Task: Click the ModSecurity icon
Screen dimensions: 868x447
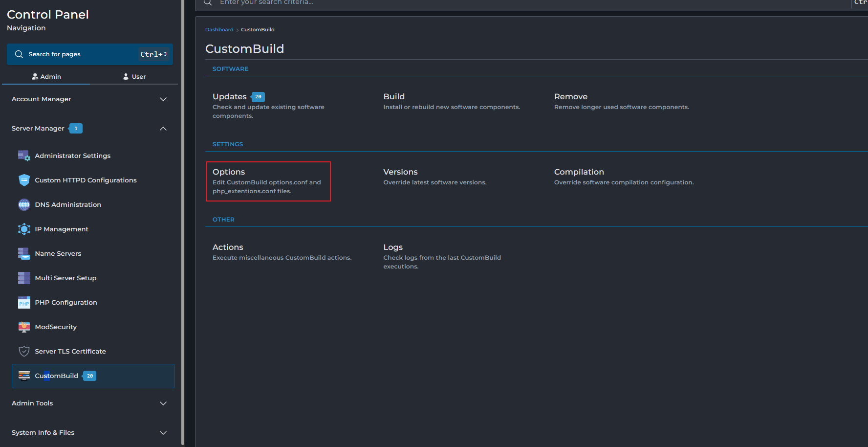Action: point(24,327)
